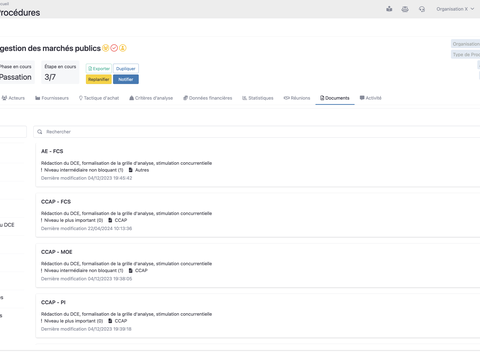Switch to the Fournisseurs tab
Screen dimensions: 480x360
click(x=52, y=98)
